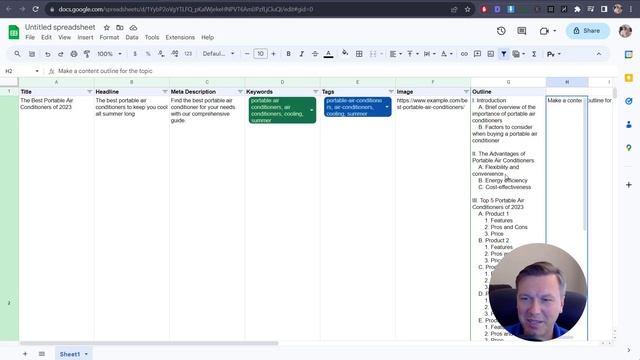Toggle the filter funnel button off
This screenshot has width=640, height=360.
click(504, 54)
